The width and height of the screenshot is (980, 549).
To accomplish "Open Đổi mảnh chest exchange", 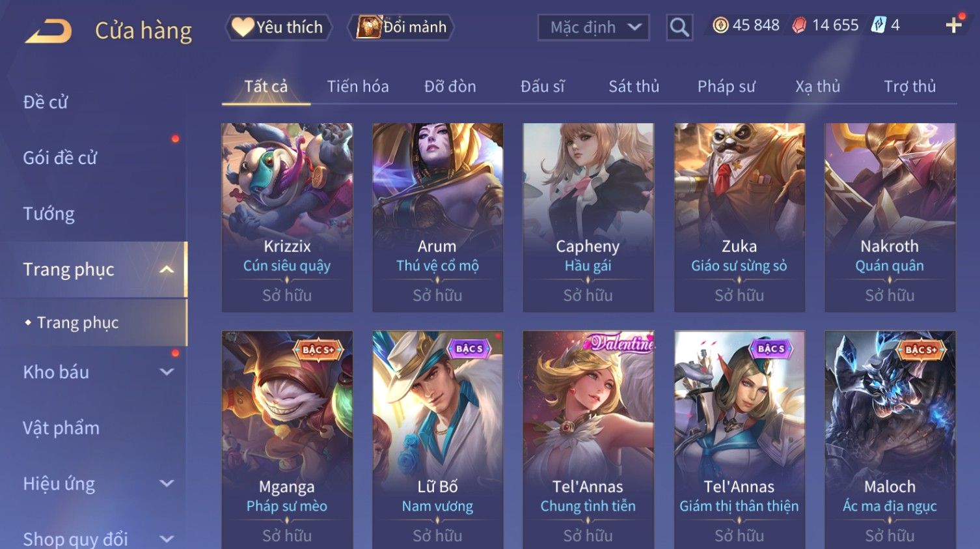I will coord(401,27).
